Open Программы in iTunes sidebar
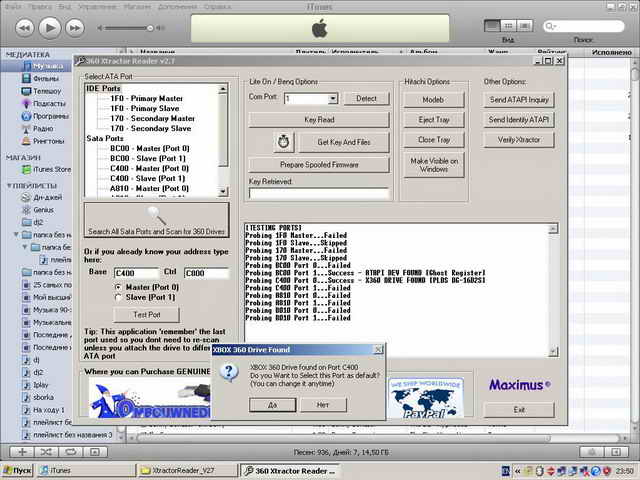Screen dimensions: 640x480 point(45,116)
